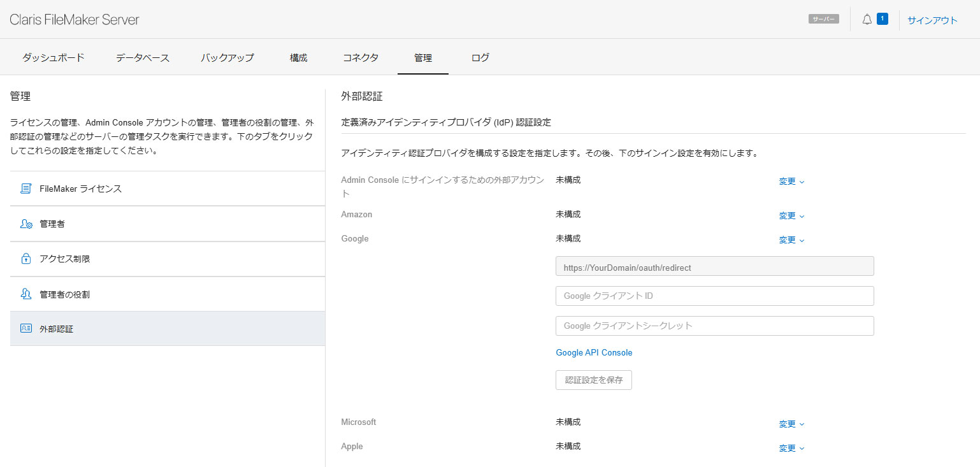The height and width of the screenshot is (467, 980).
Task: Click the 管理者の役割 sidebar icon
Action: [26, 294]
